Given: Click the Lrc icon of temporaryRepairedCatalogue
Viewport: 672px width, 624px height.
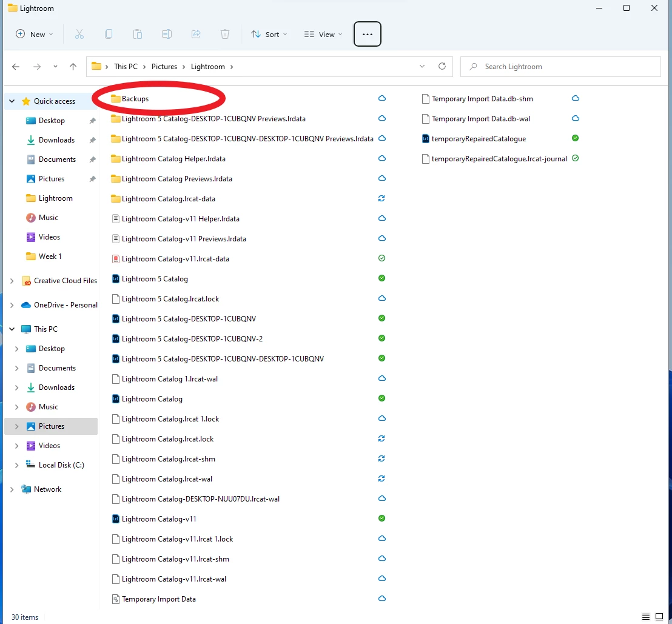Looking at the screenshot, I should point(426,139).
